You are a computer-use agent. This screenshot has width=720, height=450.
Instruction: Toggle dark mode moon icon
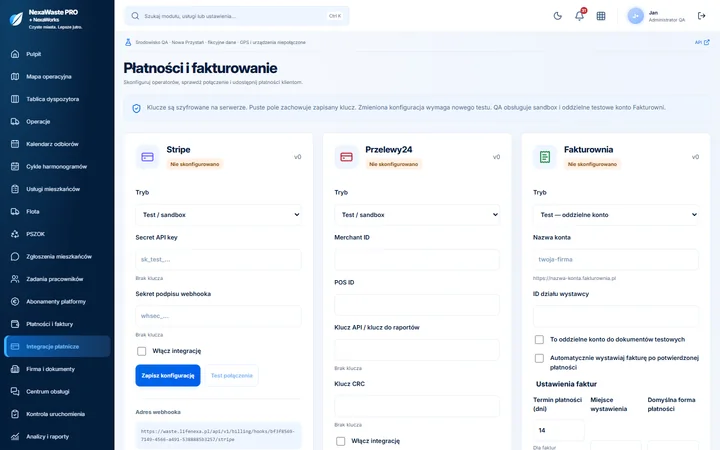point(557,16)
